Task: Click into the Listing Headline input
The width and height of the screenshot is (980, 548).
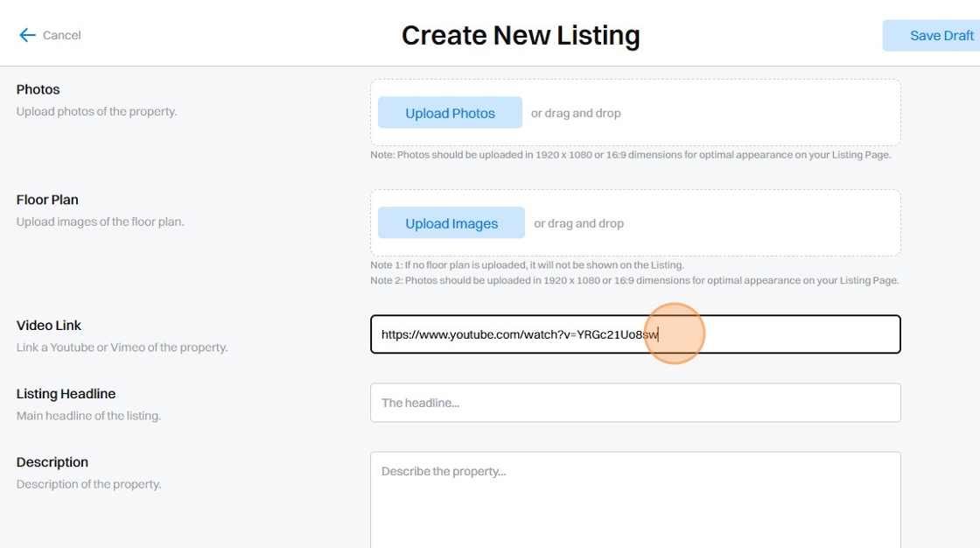Action: pyautogui.click(x=635, y=403)
